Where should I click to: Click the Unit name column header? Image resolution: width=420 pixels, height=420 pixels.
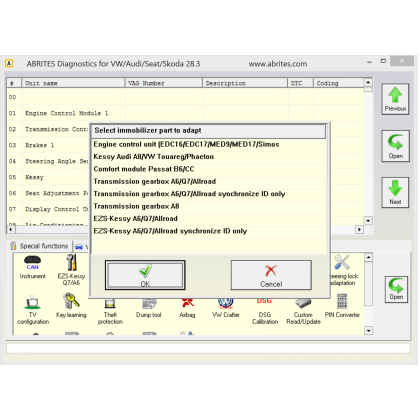click(x=73, y=83)
